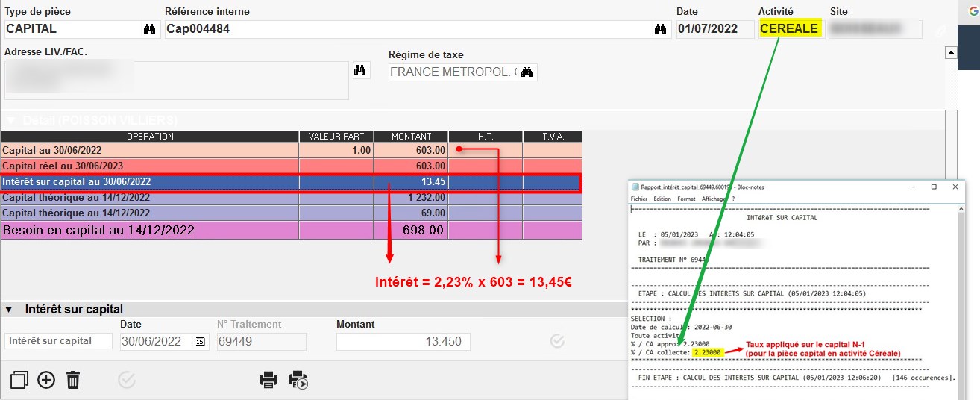Collapse the Détail (POISSON VILLIERS) section
980x400 pixels.
(x=10, y=120)
